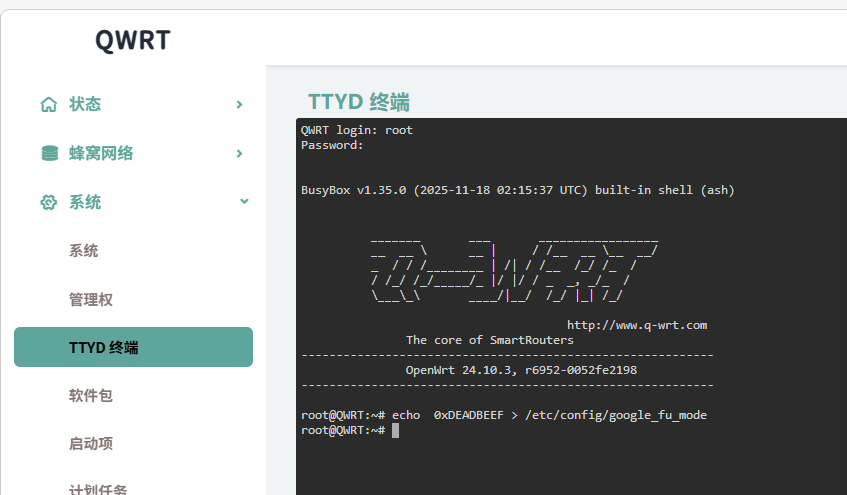This screenshot has width=847, height=495.
Task: Click the database icon beside 蜂窝网络
Action: tap(48, 153)
